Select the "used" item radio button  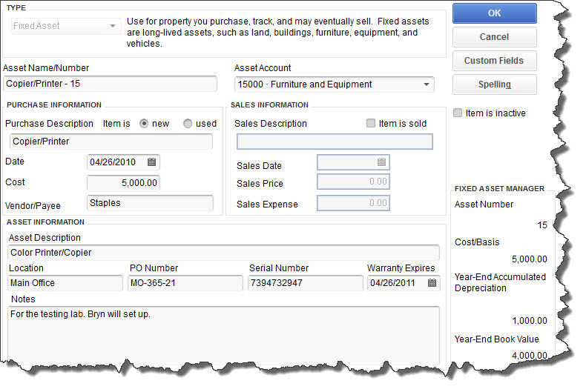[x=188, y=124]
